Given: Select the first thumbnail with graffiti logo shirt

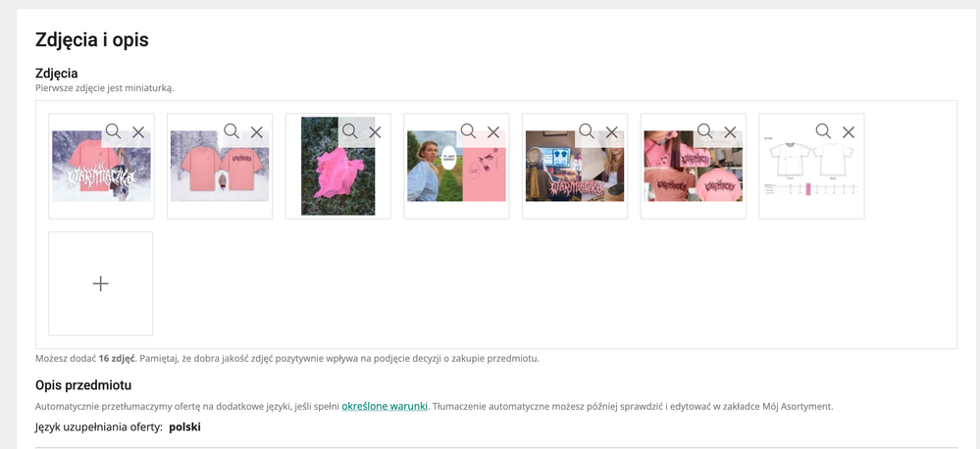Looking at the screenshot, I should tap(88, 176).
